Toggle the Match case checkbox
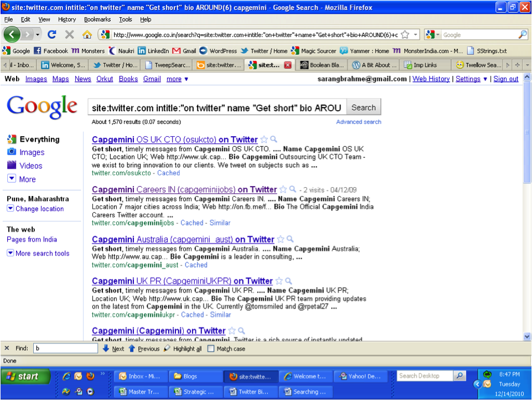 coord(211,348)
